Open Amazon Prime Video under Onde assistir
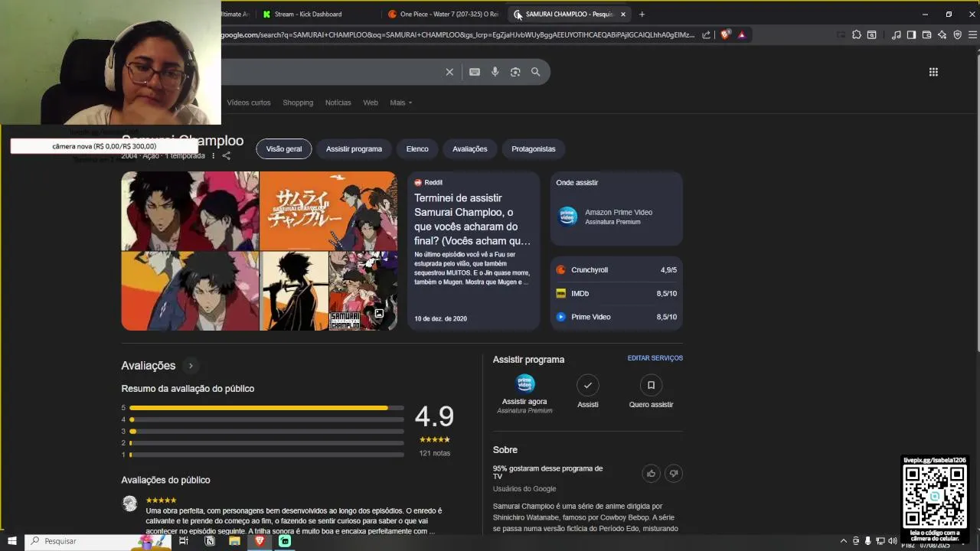 [x=616, y=217]
